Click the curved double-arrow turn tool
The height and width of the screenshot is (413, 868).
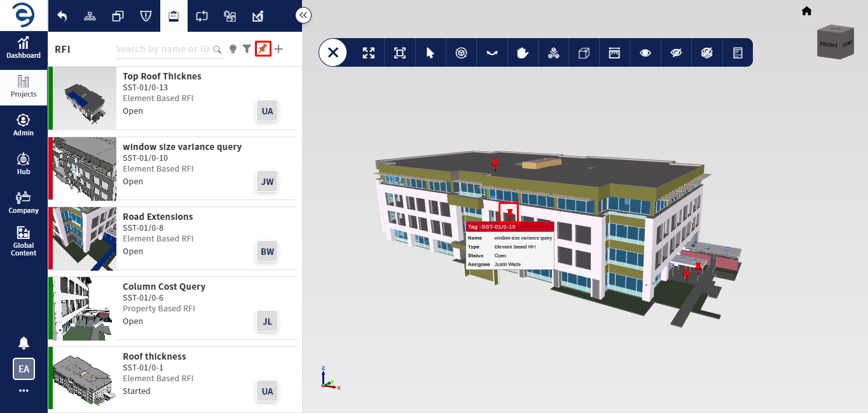tap(492, 53)
